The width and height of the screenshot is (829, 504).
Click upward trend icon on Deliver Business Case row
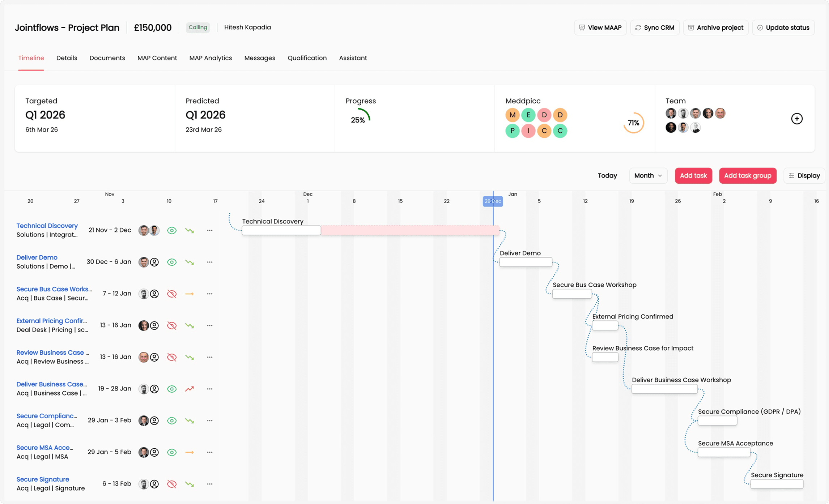190,389
